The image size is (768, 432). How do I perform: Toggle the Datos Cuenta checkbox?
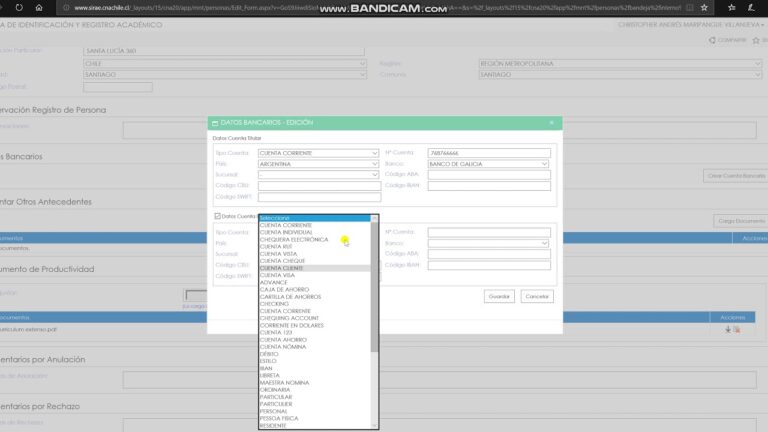tap(217, 216)
